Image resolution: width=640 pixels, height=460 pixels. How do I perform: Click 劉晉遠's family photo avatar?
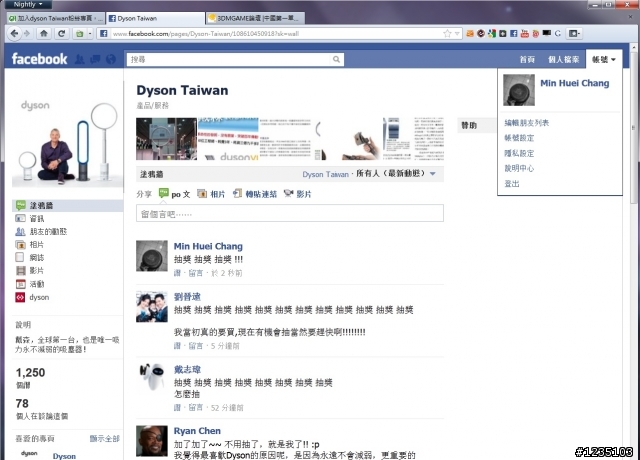[x=151, y=307]
